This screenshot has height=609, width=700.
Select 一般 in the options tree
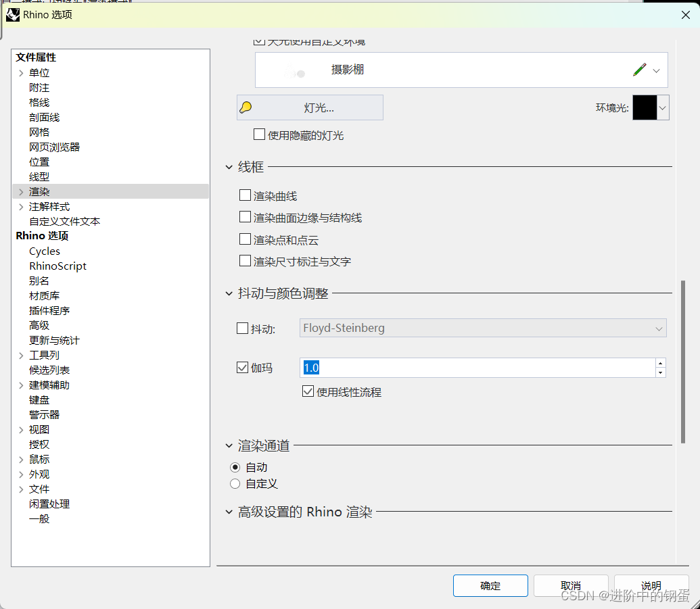pos(39,519)
